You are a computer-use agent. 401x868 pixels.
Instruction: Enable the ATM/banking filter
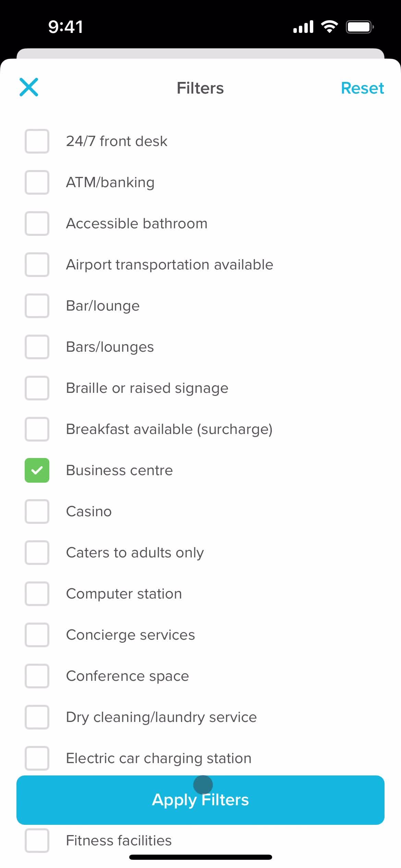(37, 182)
